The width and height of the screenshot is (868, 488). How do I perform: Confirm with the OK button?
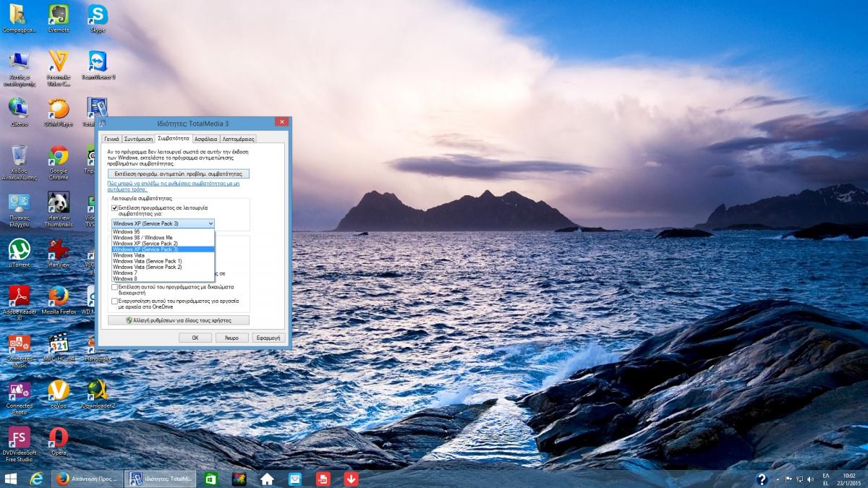(195, 338)
